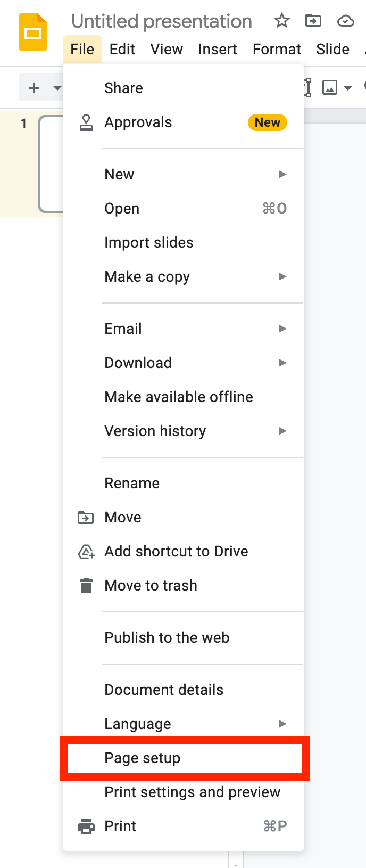Select Make available offline option

[x=178, y=397]
